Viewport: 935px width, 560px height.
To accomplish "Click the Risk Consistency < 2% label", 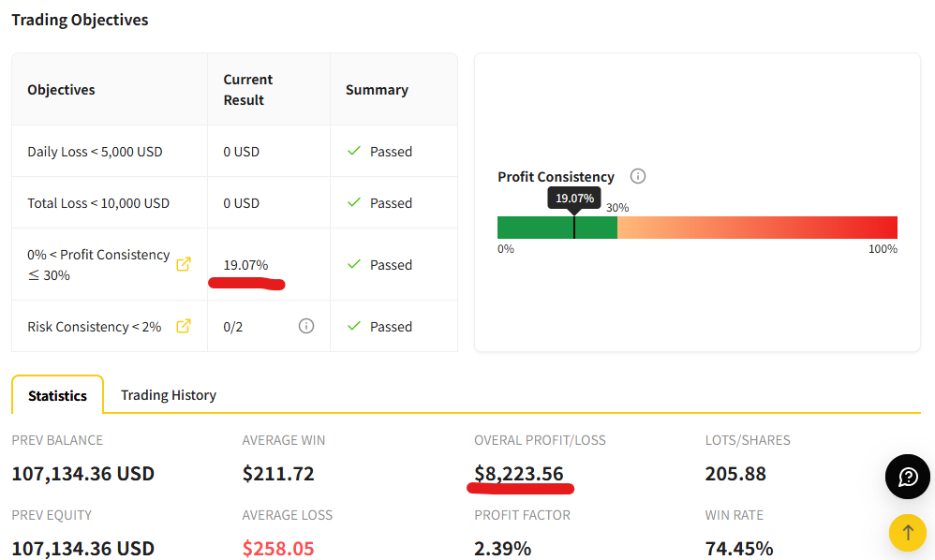I will pos(95,327).
